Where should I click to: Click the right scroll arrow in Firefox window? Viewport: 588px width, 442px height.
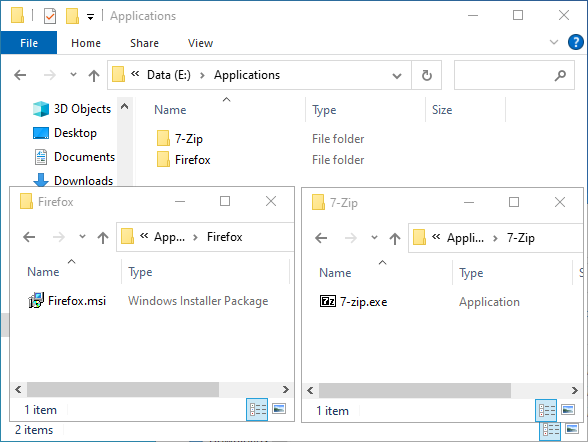286,390
